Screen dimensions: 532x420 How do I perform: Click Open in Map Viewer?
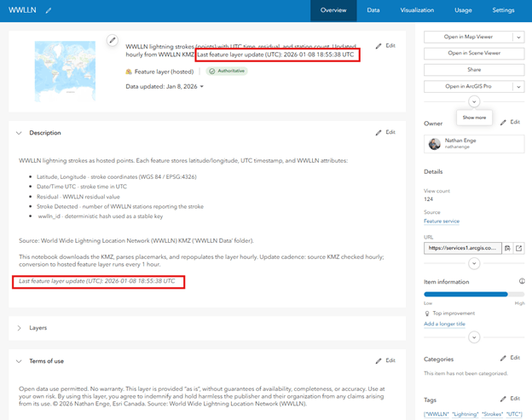[x=468, y=37]
